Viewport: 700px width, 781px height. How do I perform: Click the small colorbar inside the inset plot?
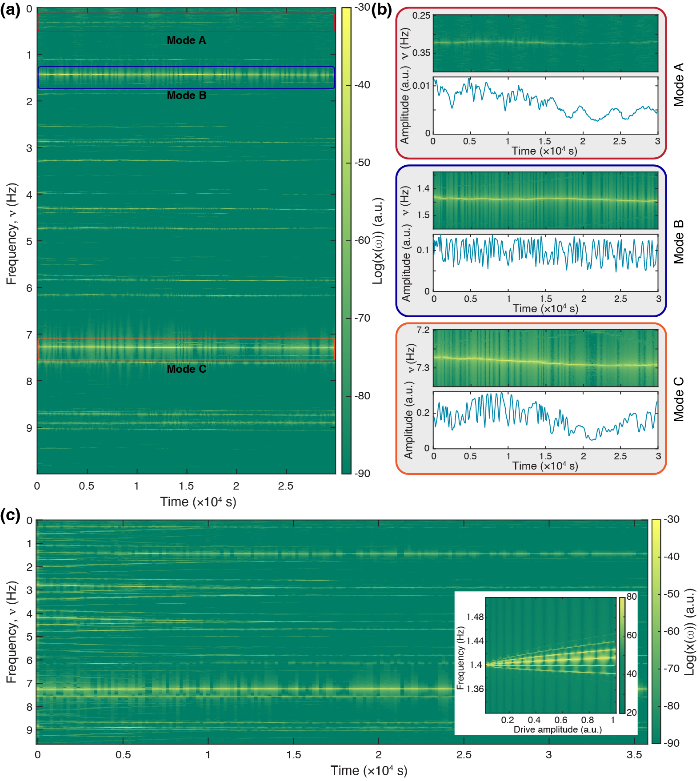pos(622,655)
